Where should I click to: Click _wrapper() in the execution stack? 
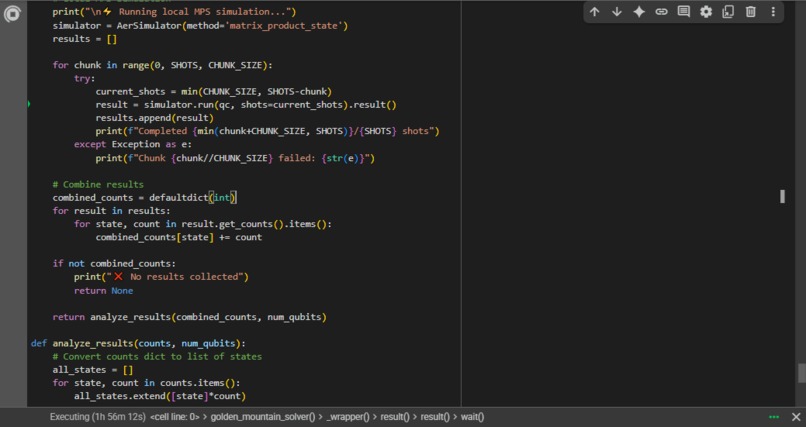(x=348, y=417)
